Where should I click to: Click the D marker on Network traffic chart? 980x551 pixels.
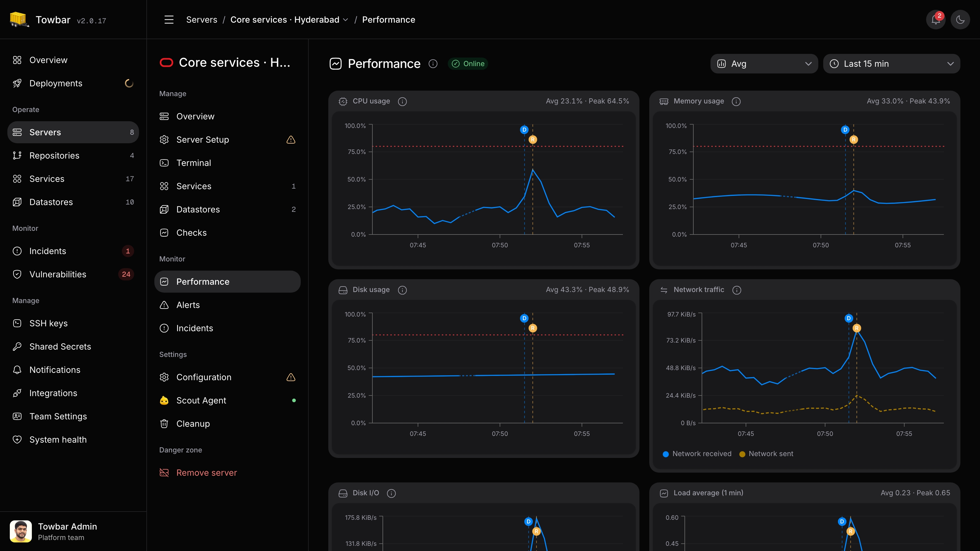[x=849, y=318]
